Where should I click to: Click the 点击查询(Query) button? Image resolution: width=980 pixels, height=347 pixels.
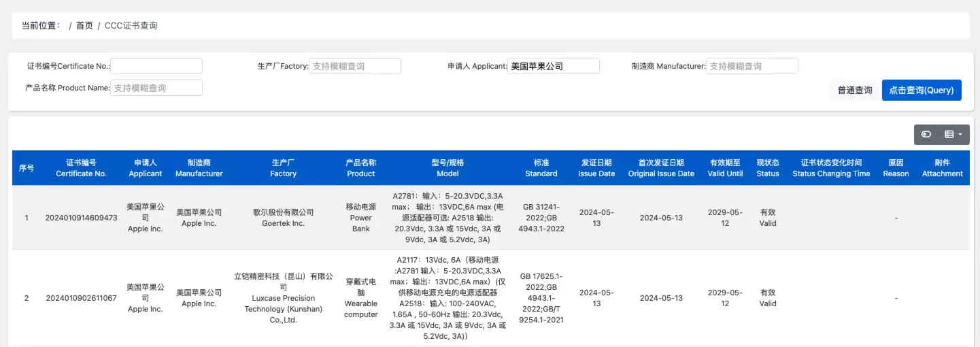922,90
